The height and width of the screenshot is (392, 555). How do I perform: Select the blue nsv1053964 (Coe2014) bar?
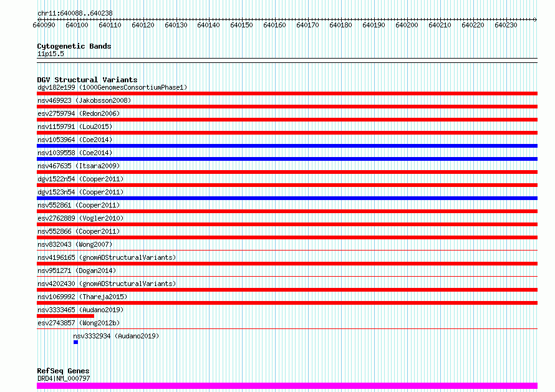coord(287,146)
